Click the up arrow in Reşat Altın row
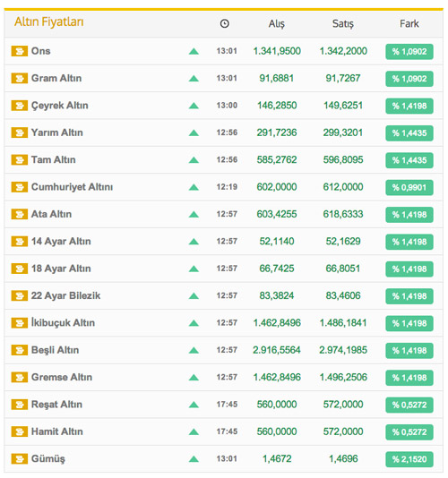This screenshot has width=448, height=478. tap(194, 405)
